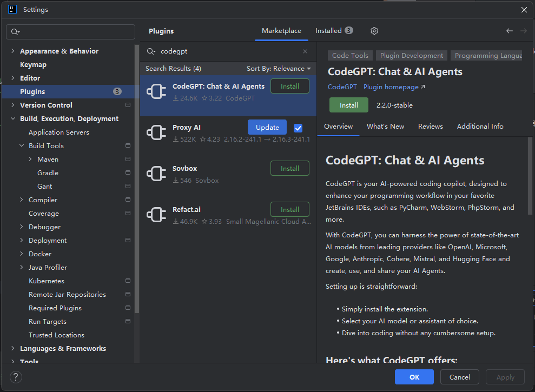
Task: Open the Sort By Relevance dropdown
Action: click(279, 69)
